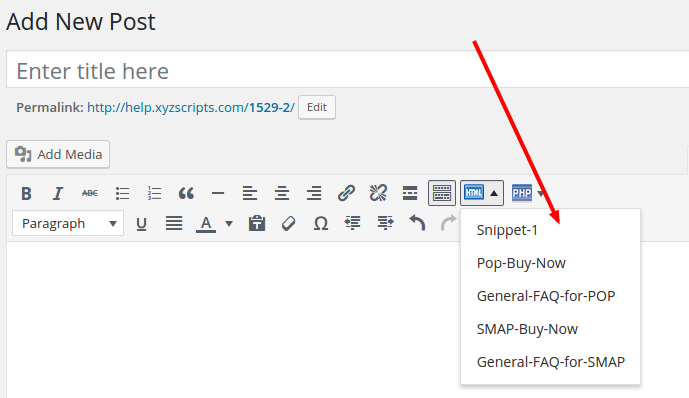This screenshot has height=398, width=689.
Task: Toggle the toolbar kitchen sink
Action: click(442, 193)
